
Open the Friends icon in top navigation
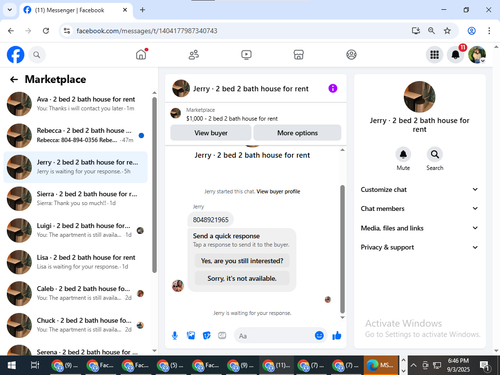(x=194, y=54)
